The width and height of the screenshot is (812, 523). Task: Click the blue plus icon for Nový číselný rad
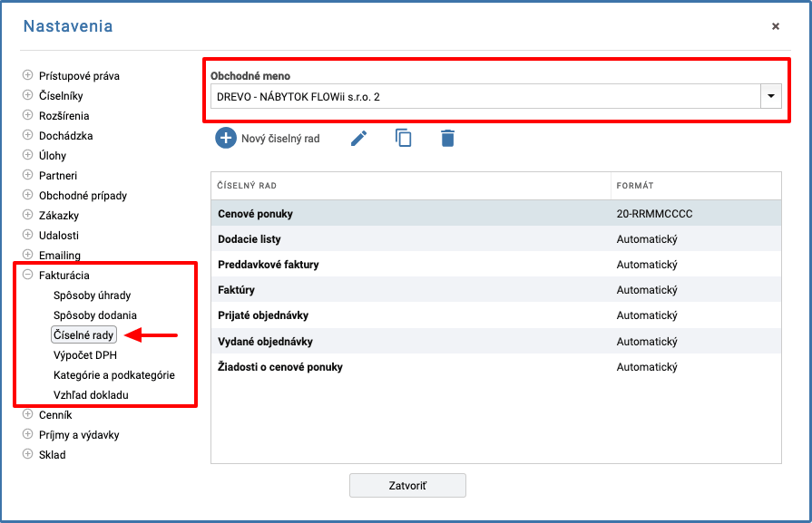pyautogui.click(x=226, y=138)
